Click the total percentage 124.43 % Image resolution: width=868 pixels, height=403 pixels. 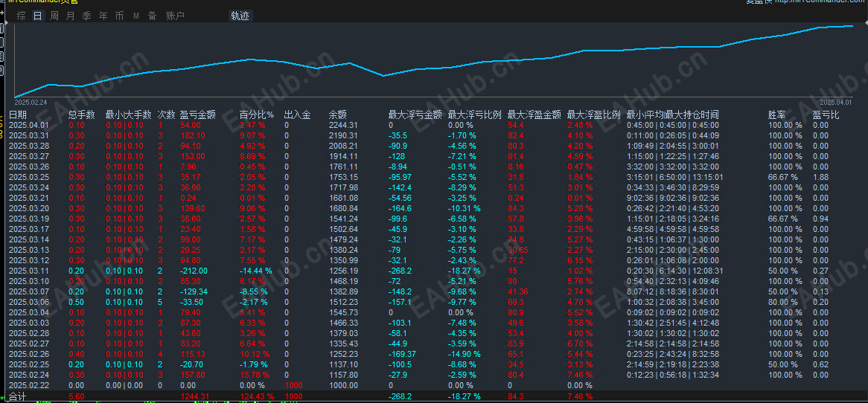coord(257,396)
